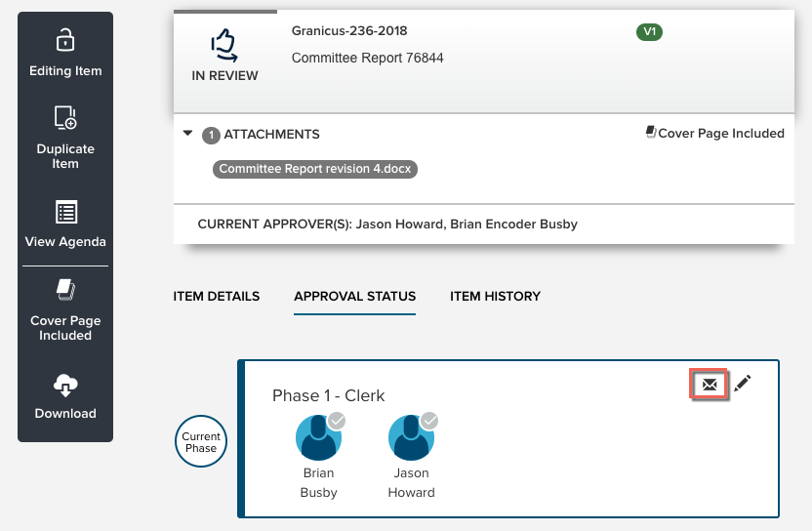Click the Download cloud icon
Screen dimensions: 812x531
pyautogui.click(x=65, y=385)
